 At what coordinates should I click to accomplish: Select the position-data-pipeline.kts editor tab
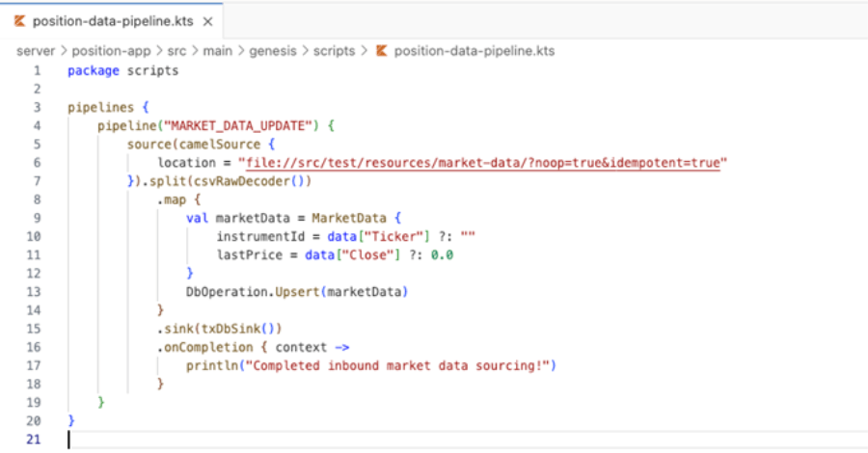tap(111, 21)
